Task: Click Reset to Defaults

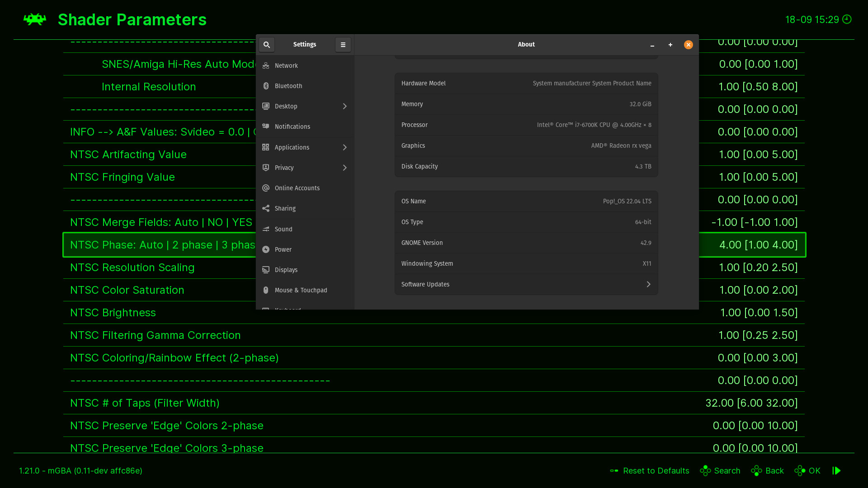Action: [x=656, y=471]
